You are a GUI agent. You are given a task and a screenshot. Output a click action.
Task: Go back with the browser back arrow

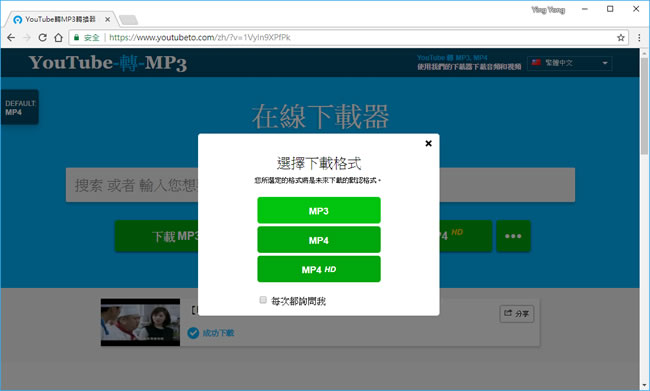(x=11, y=38)
